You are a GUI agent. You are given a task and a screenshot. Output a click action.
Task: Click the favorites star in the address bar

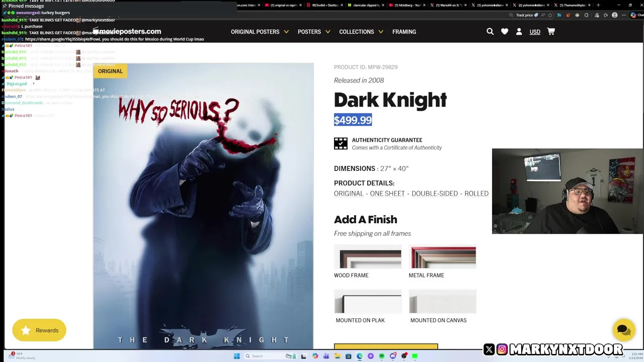pyautogui.click(x=550, y=15)
